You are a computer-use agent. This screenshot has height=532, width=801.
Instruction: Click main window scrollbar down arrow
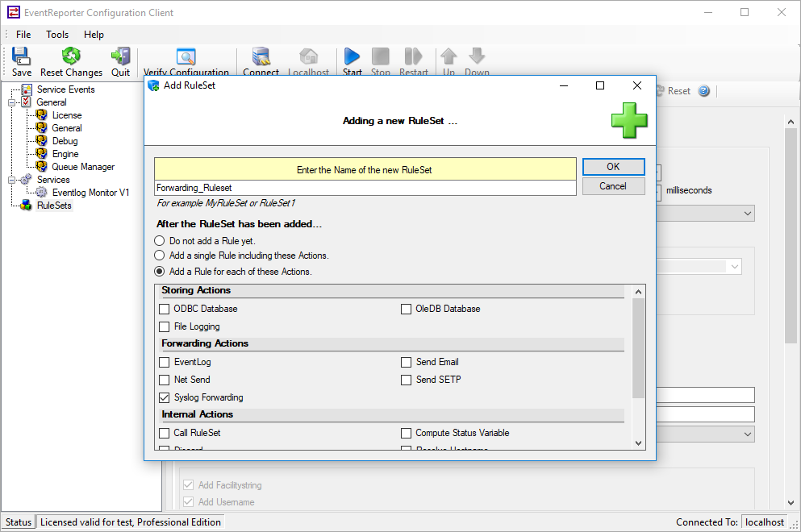click(x=791, y=502)
